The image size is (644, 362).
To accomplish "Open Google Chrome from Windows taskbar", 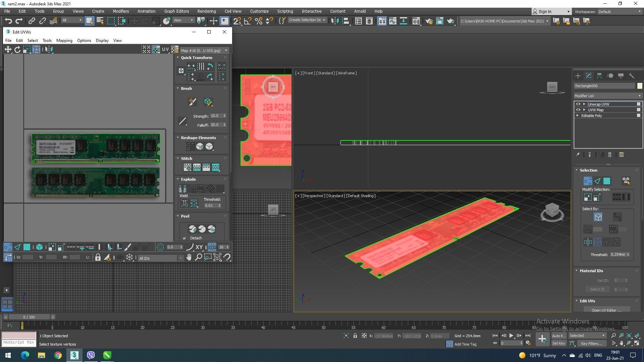I will 58,355.
